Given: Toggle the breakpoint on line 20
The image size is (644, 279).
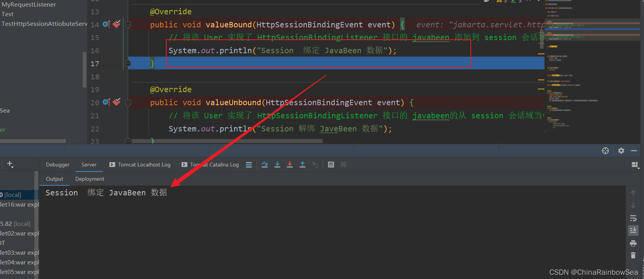Looking at the screenshot, I should 117,102.
